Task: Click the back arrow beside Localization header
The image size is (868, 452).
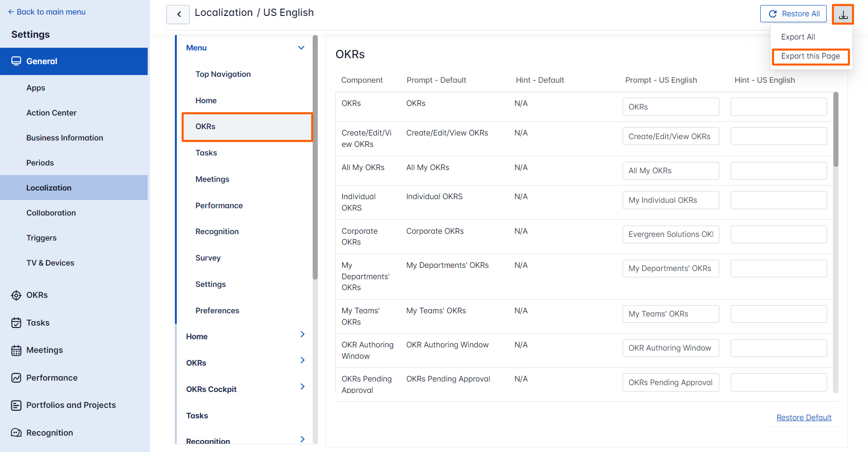Action: click(178, 14)
